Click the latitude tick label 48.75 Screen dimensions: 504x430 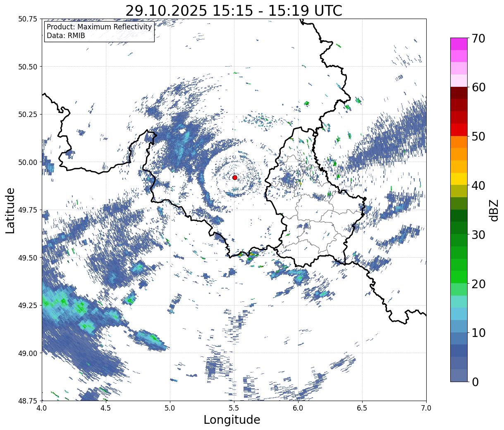(x=28, y=401)
